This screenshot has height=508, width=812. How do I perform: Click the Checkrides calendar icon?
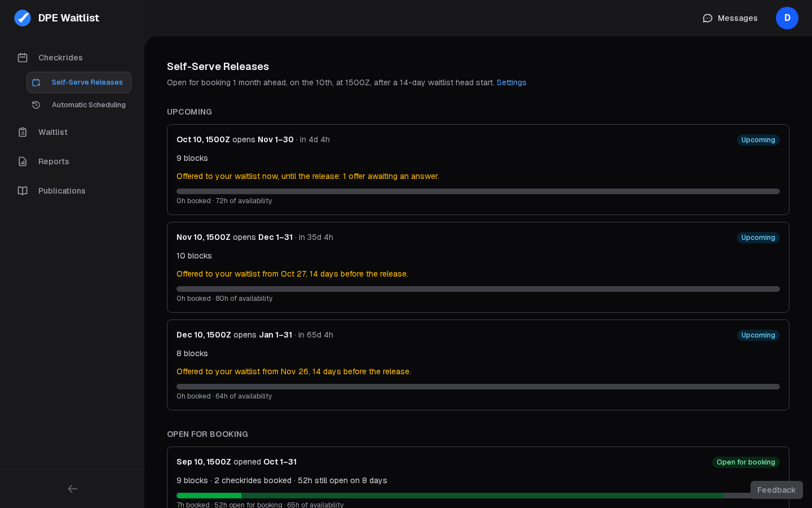[x=23, y=58]
